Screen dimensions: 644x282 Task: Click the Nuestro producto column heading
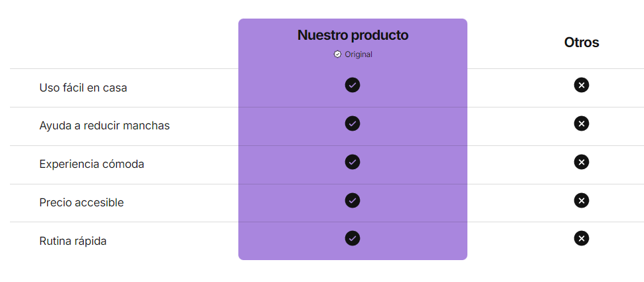pyautogui.click(x=353, y=35)
